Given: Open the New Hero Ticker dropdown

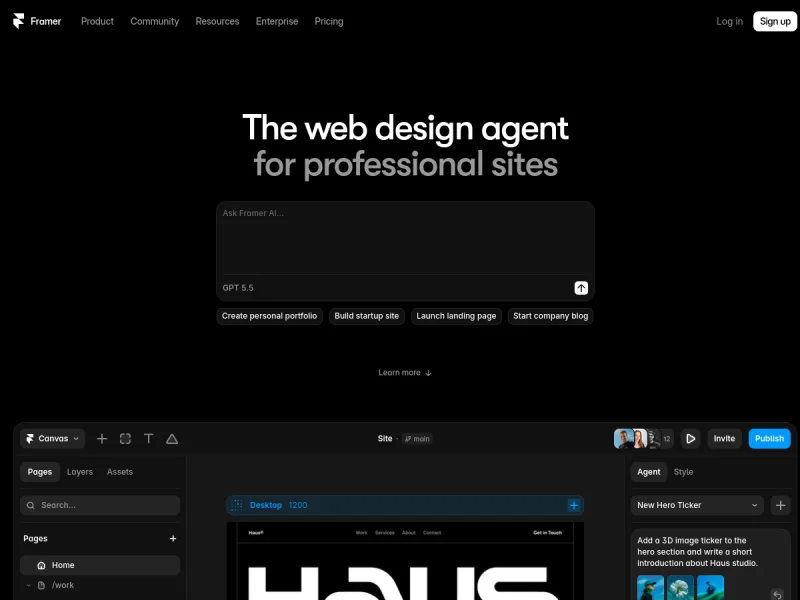Looking at the screenshot, I should point(697,505).
